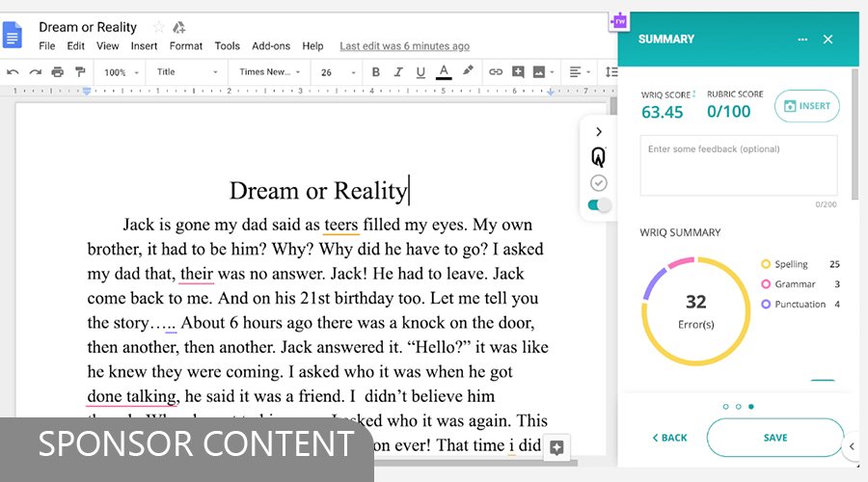Toggle italic formatting
Image resolution: width=868 pixels, height=482 pixels.
pyautogui.click(x=398, y=72)
